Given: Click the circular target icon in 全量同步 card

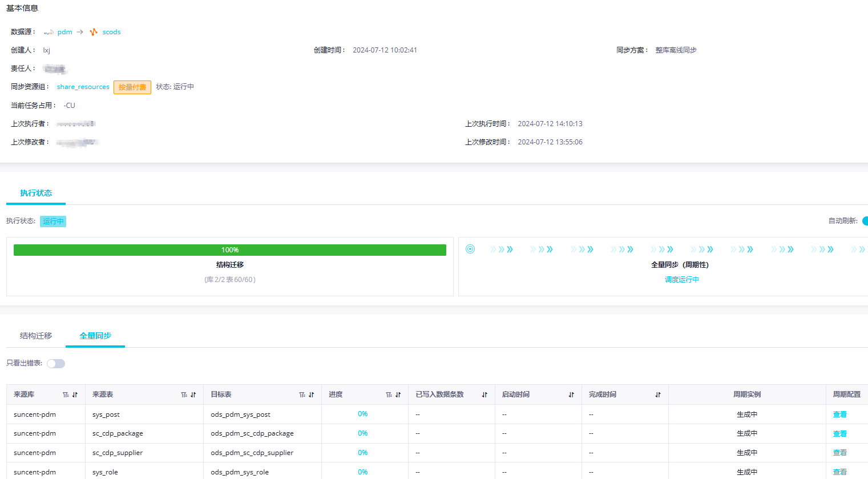Looking at the screenshot, I should click(x=470, y=249).
